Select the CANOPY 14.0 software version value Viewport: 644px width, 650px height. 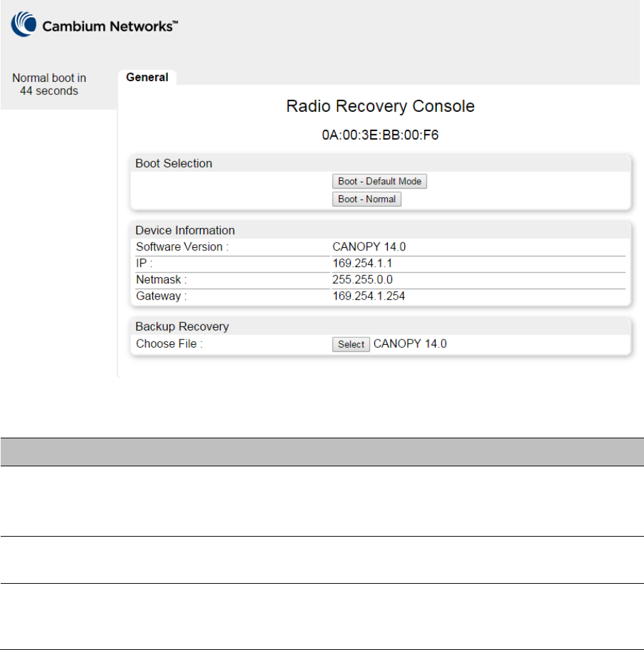369,246
